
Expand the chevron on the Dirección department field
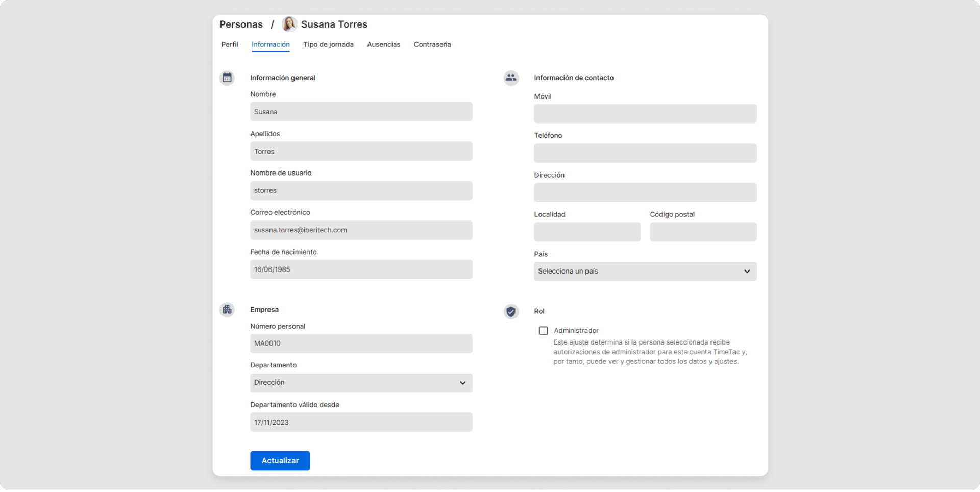(462, 383)
